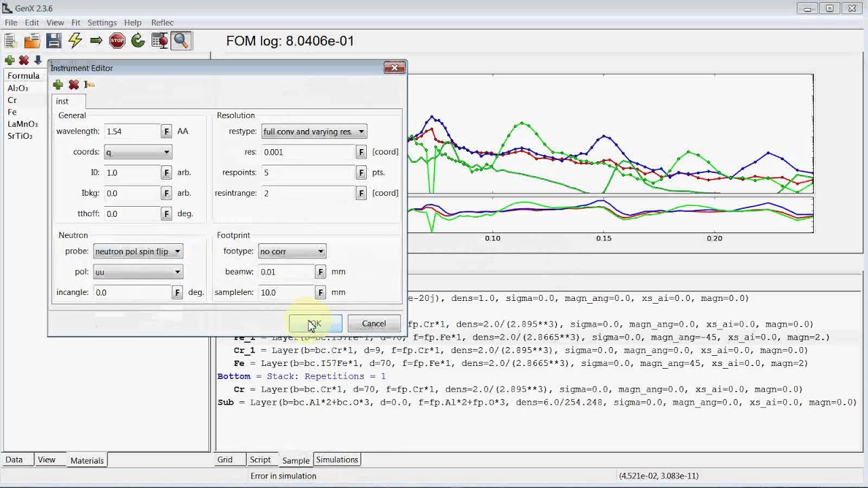Click the calculator error-bar toolbar icon
The width and height of the screenshot is (868, 488).
click(x=159, y=41)
